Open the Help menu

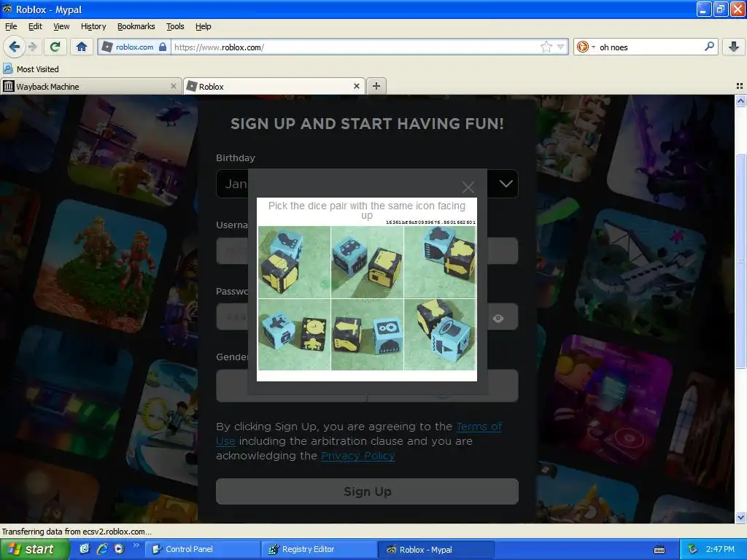[203, 26]
